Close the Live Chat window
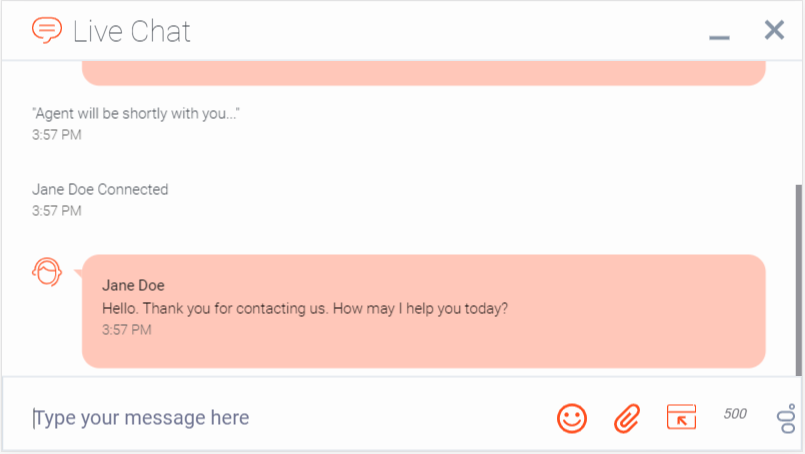This screenshot has width=805, height=454. click(x=774, y=30)
